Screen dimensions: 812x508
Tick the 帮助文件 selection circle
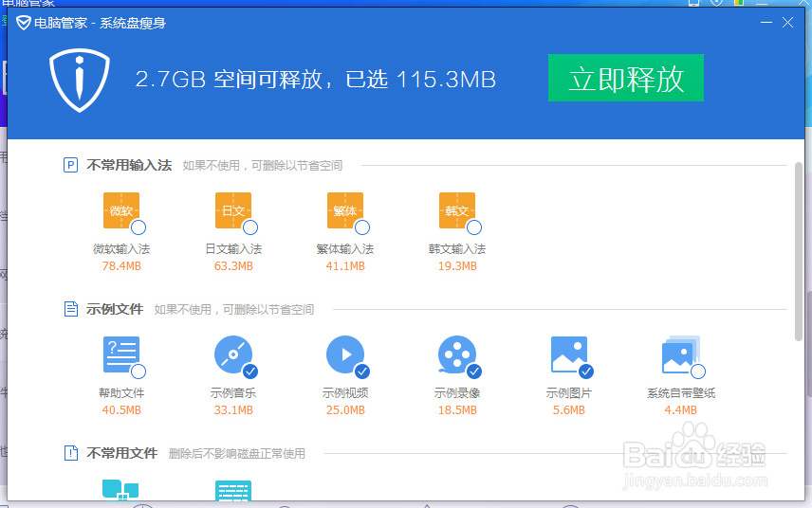[x=138, y=372]
